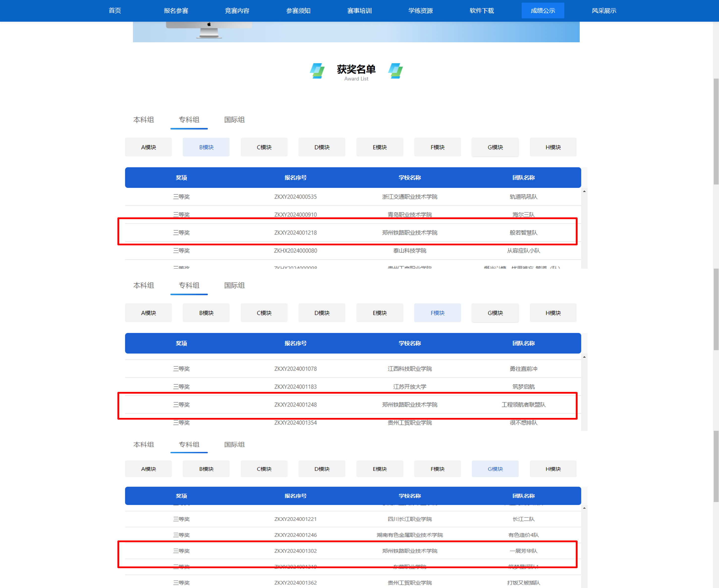Click the right Award List logo icon
719x588 pixels.
(x=395, y=71)
